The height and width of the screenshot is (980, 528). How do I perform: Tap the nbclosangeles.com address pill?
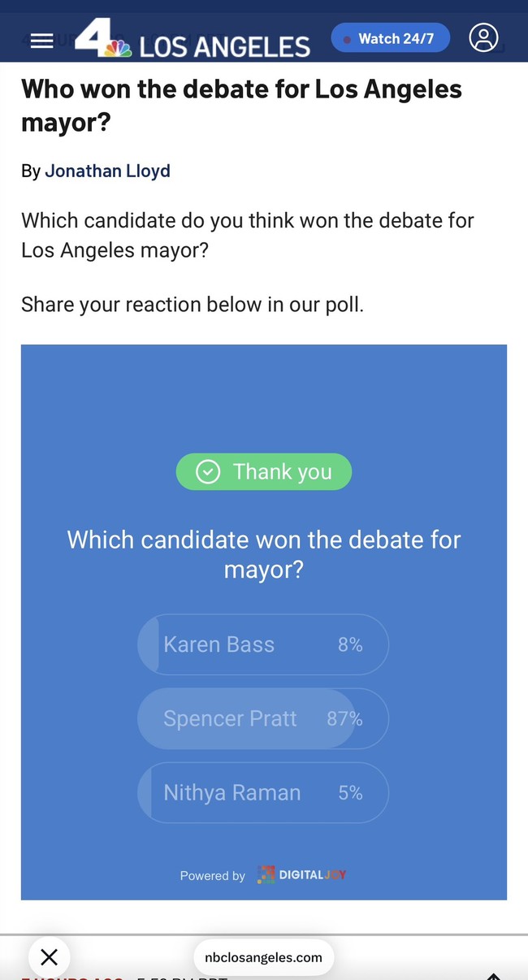(x=264, y=957)
